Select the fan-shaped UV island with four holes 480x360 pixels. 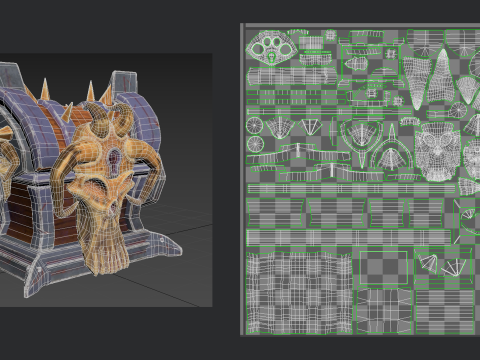pos(272,47)
